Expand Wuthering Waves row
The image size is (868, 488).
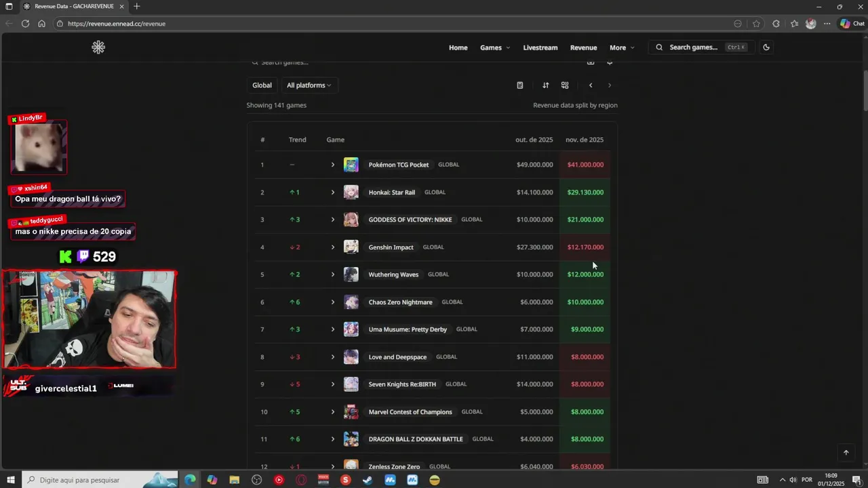(332, 274)
